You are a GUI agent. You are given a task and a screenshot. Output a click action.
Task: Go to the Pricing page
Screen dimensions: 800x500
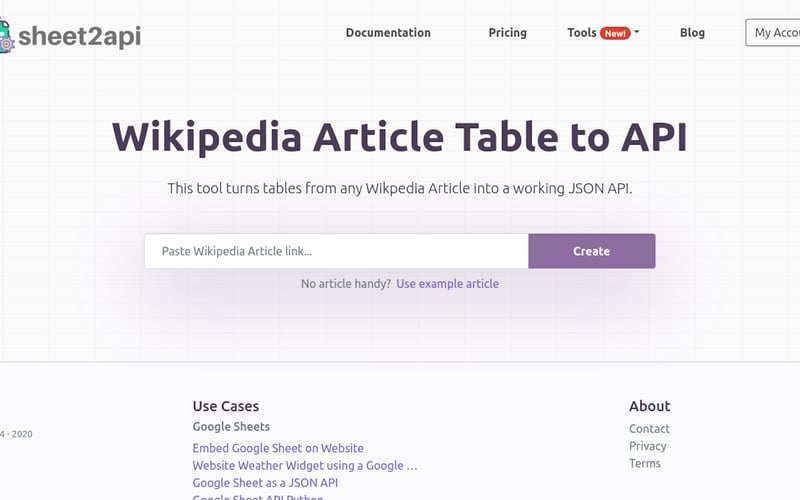click(x=508, y=33)
